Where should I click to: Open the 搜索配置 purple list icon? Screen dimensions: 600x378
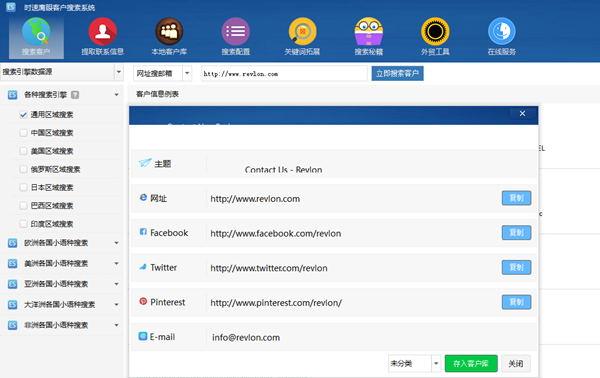236,31
